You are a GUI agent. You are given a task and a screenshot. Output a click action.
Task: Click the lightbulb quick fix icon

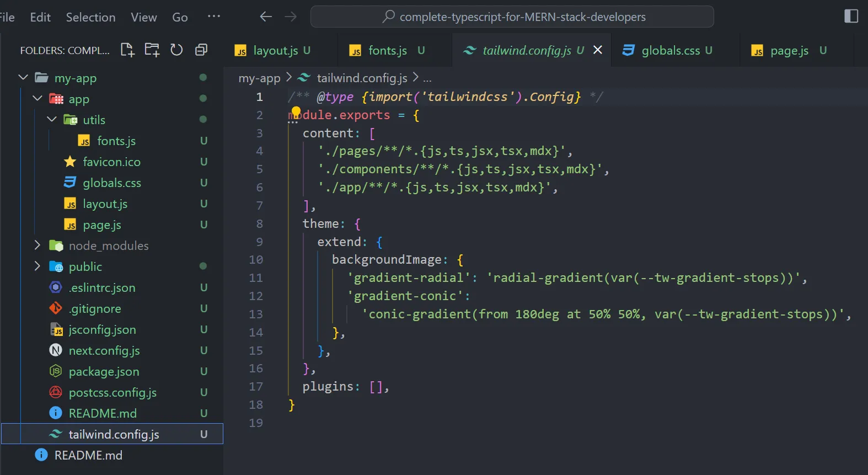[296, 113]
